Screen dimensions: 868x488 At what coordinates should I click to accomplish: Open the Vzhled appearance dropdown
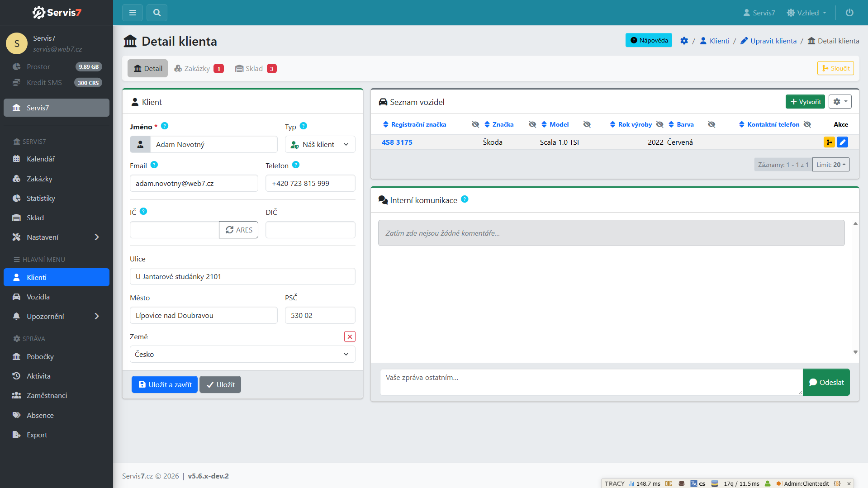[806, 13]
